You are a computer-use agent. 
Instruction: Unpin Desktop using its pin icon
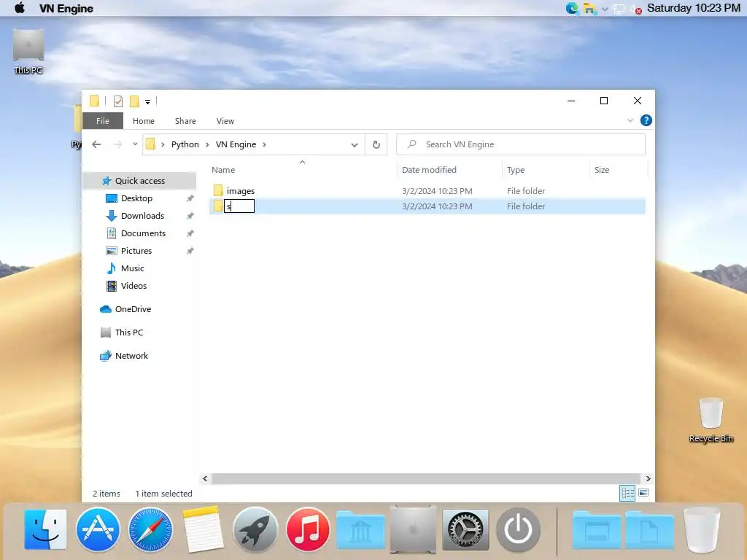coord(190,198)
